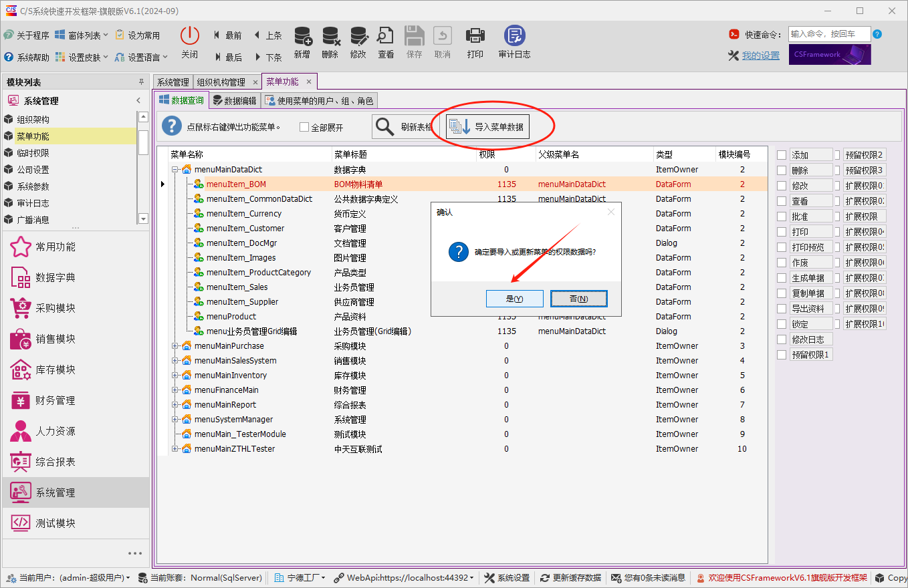Screen dimensions: 908x588
Task: Click the 查看 view icon
Action: [386, 36]
